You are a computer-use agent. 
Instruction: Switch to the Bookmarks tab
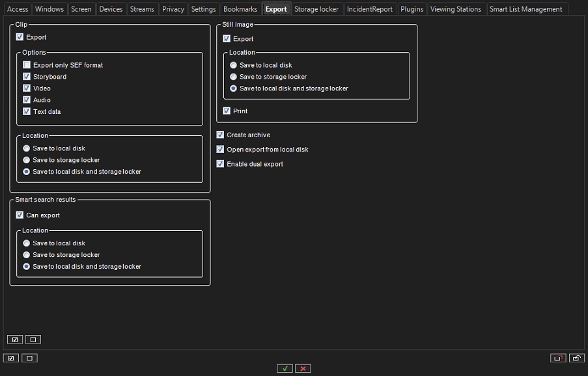[240, 9]
